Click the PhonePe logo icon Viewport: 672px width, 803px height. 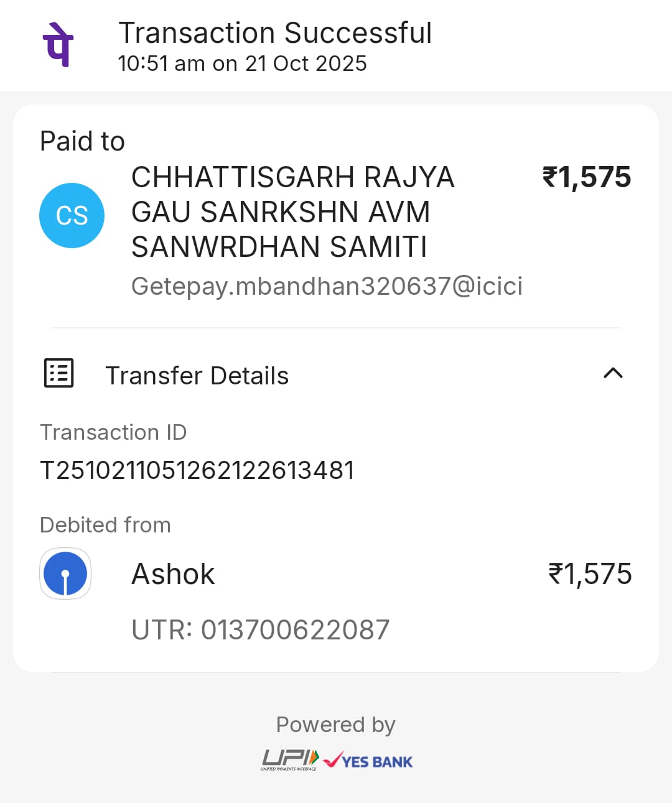click(58, 45)
